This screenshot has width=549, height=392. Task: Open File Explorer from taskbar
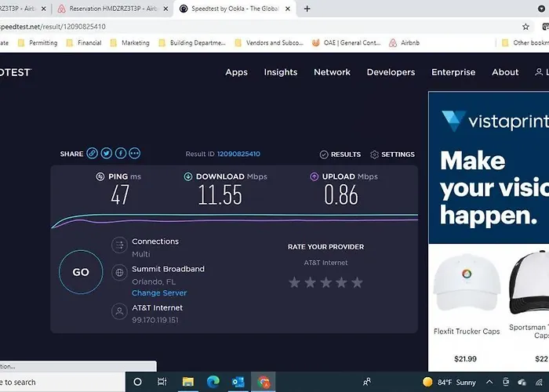coord(188,382)
